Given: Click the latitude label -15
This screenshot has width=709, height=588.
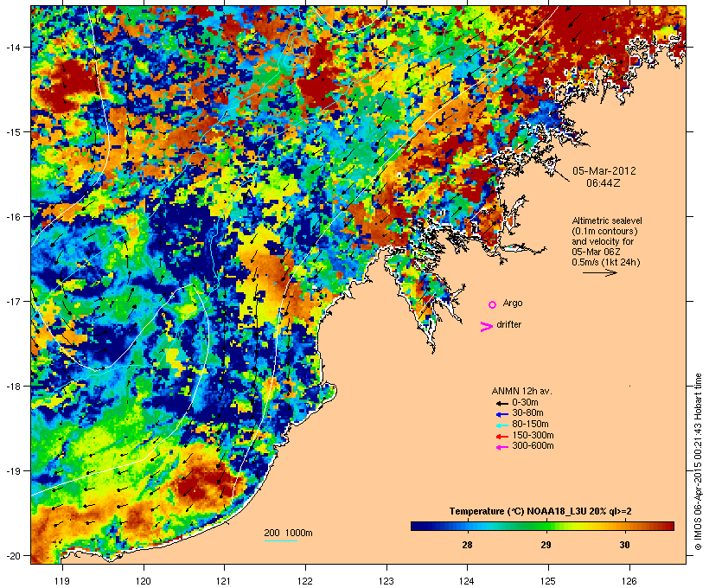Looking at the screenshot, I should coord(12,131).
